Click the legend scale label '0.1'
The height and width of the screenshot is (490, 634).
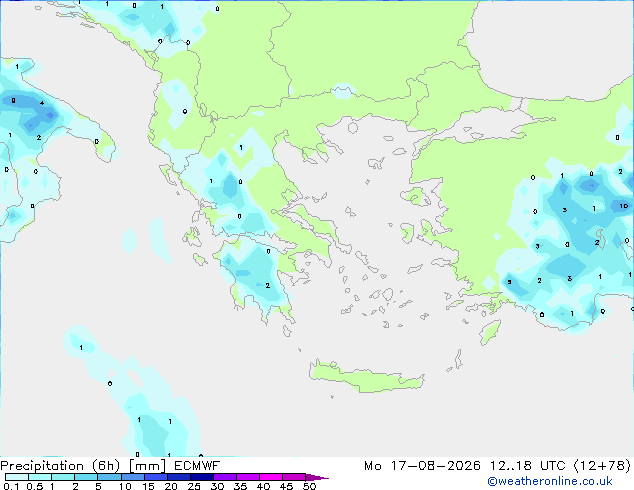tap(11, 486)
